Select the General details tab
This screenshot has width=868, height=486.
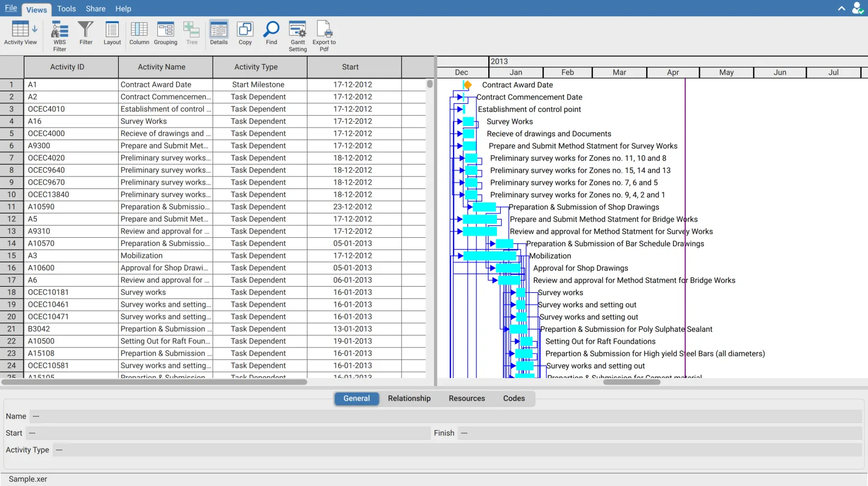point(356,399)
